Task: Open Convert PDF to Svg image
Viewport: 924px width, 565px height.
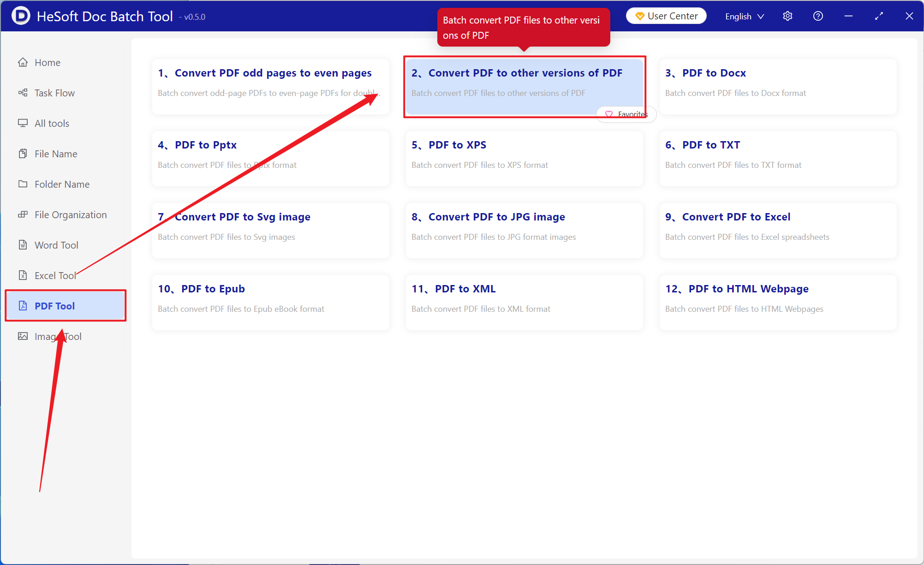Action: click(x=271, y=231)
